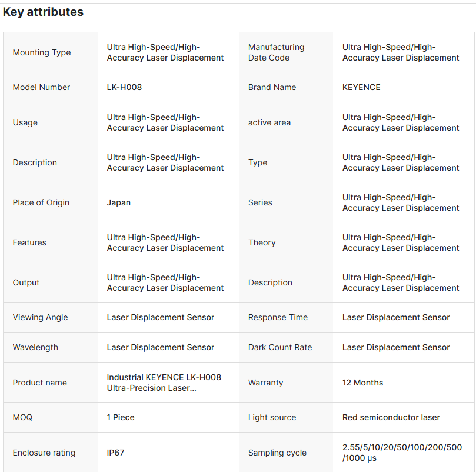Select the "Light source" attribute label
Viewport: 476px width, 472px height.
272,417
